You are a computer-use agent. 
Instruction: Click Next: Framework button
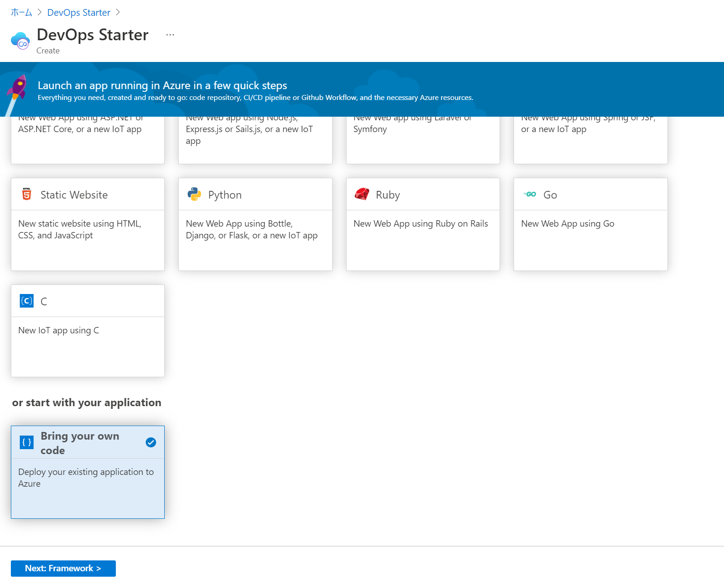pos(63,569)
